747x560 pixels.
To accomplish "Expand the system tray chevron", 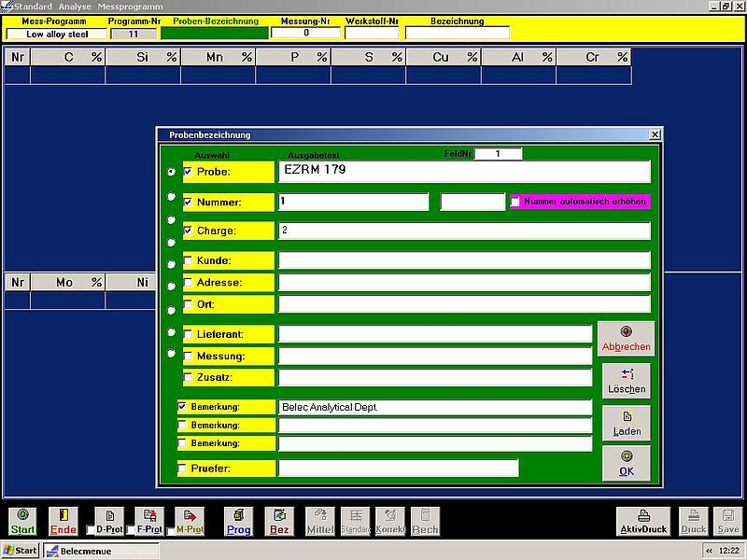I will pos(710,551).
